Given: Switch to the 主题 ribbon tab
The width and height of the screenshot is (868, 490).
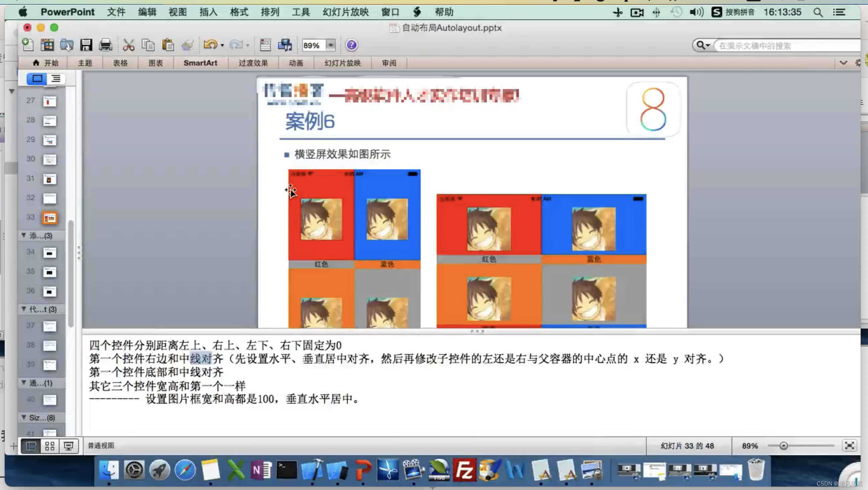Looking at the screenshot, I should click(x=85, y=63).
